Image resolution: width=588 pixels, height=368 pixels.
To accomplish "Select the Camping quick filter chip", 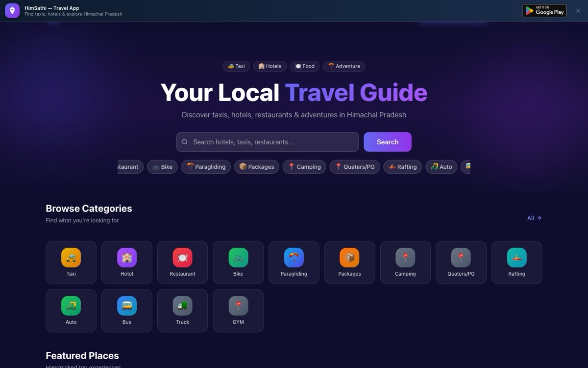I will coord(304,167).
